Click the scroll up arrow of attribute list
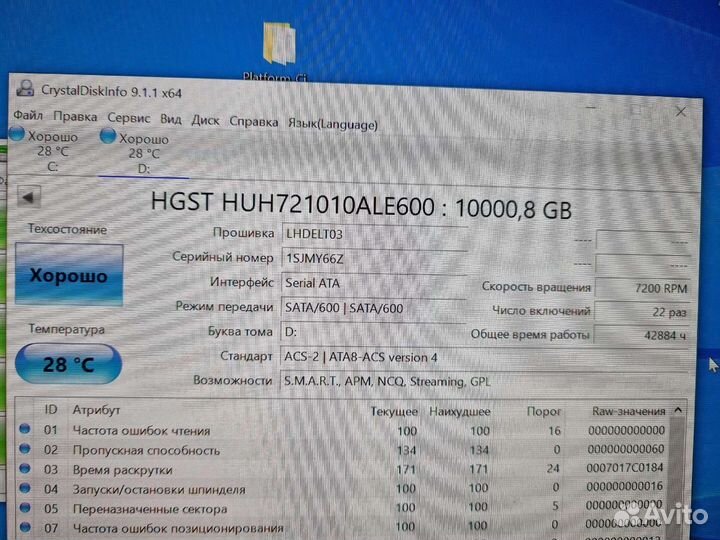Image resolution: width=720 pixels, height=540 pixels. coord(678,410)
